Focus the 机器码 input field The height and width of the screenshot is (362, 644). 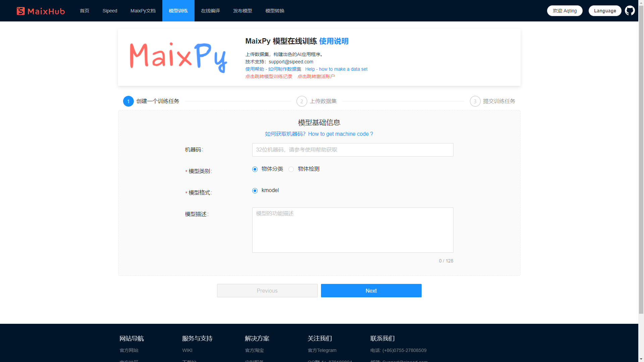click(353, 150)
